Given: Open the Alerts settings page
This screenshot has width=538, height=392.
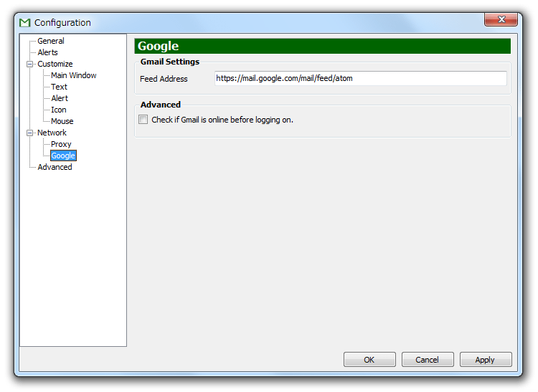Looking at the screenshot, I should [x=47, y=52].
